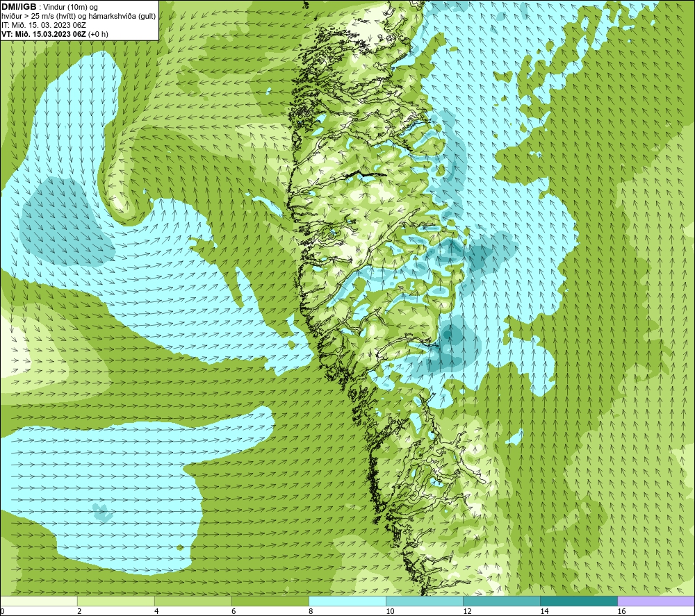This screenshot has height=616, width=695.
Task: Click the 6–8 dark green color swatch
Action: (x=270, y=601)
